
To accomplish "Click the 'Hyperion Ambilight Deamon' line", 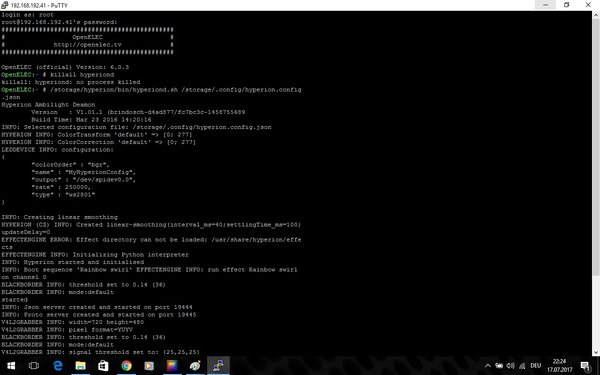I will [48, 104].
